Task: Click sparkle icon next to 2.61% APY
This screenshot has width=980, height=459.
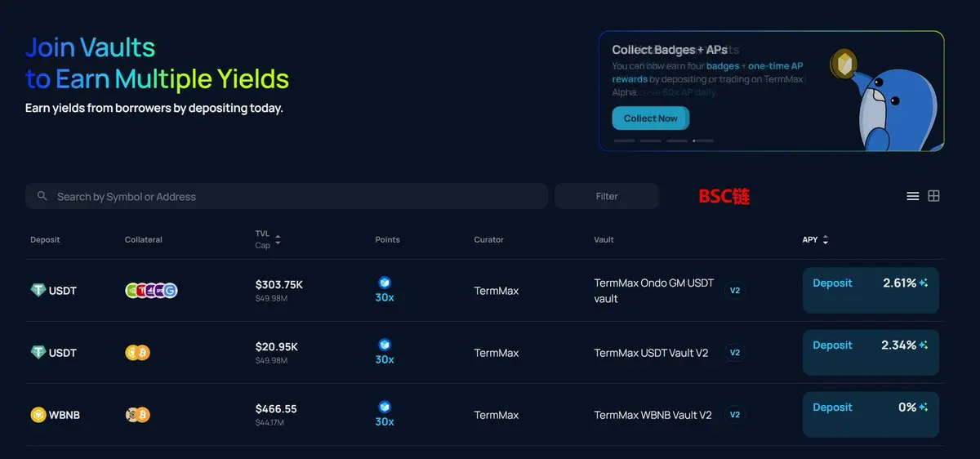Action: 924,283
